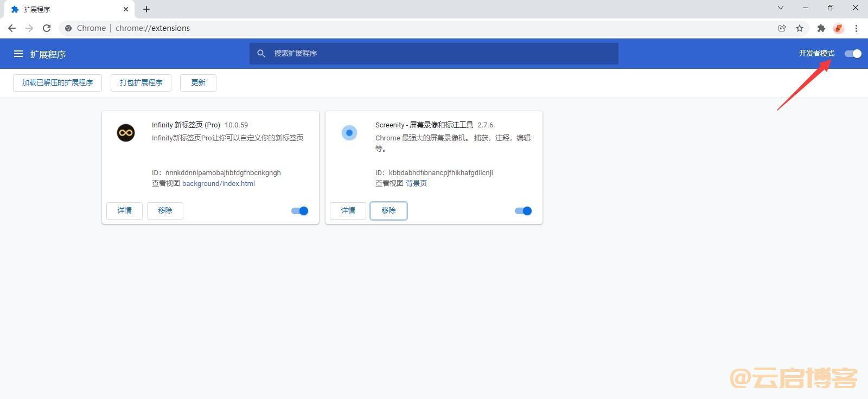Open a new tab with plus button
868x399 pixels.
[146, 9]
